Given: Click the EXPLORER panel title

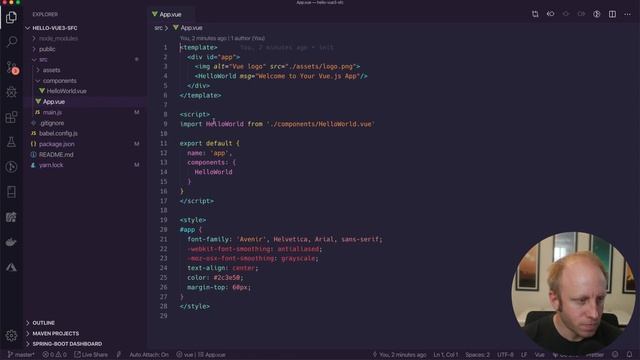Looking at the screenshot, I should tap(45, 14).
